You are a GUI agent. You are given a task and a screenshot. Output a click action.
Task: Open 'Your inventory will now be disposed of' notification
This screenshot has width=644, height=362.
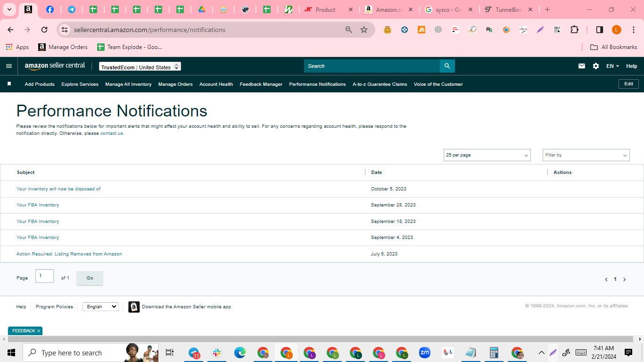coord(58,189)
